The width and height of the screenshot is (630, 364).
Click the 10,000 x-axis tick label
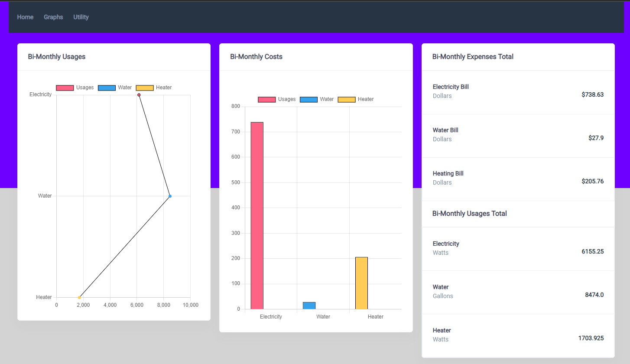(x=190, y=305)
